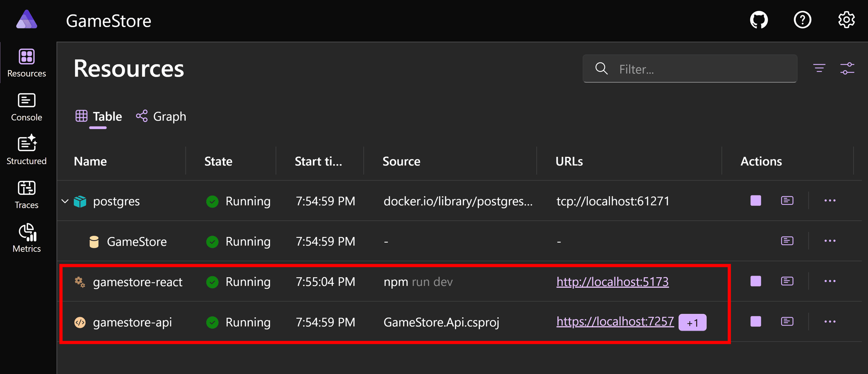Viewport: 868px width, 374px height.
Task: Open Traces in the sidebar
Action: coord(27,195)
